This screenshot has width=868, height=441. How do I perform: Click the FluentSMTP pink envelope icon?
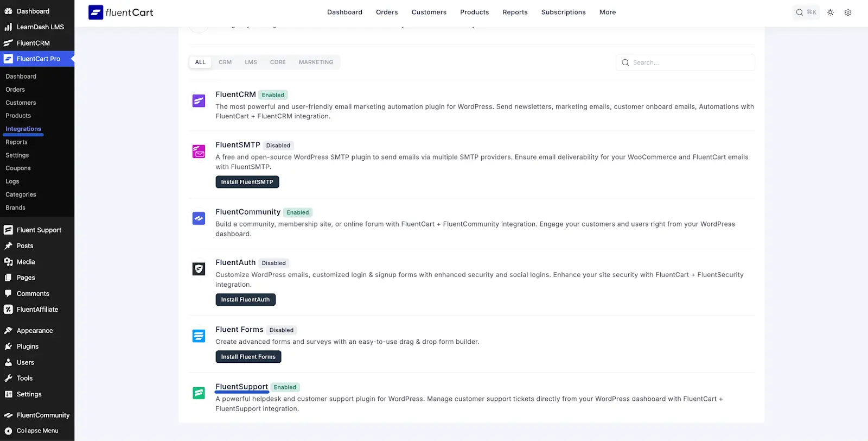pyautogui.click(x=199, y=152)
